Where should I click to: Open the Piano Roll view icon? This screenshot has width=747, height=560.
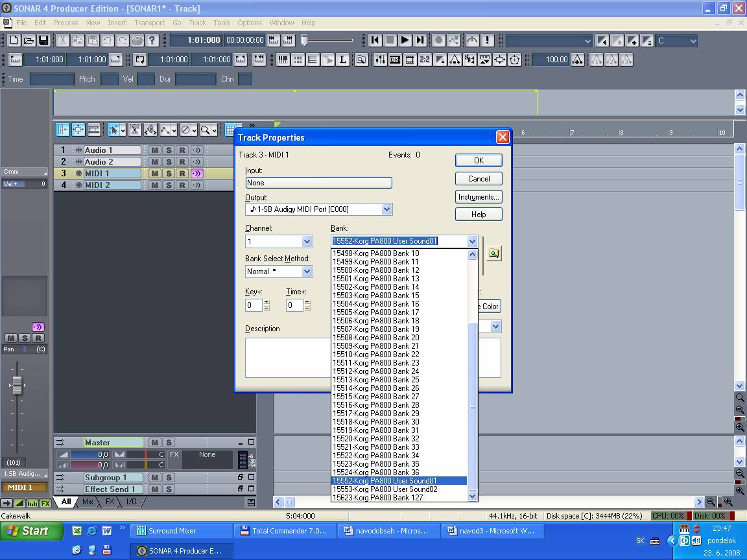[x=283, y=60]
